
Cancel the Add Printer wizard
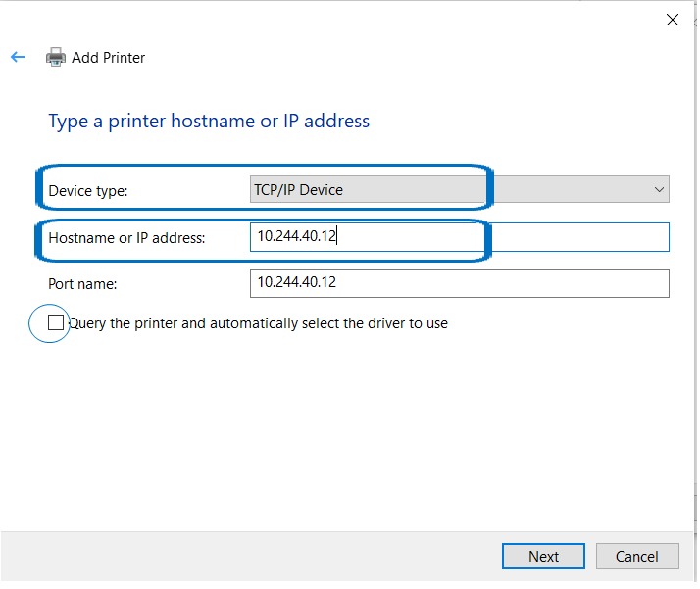pos(636,556)
